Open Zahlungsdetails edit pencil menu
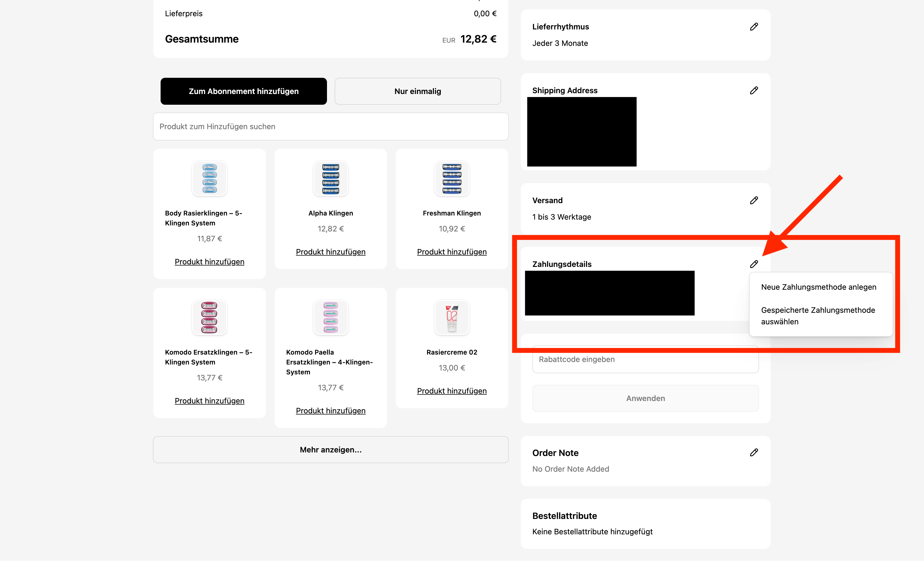Viewport: 924px width, 561px height. point(754,264)
